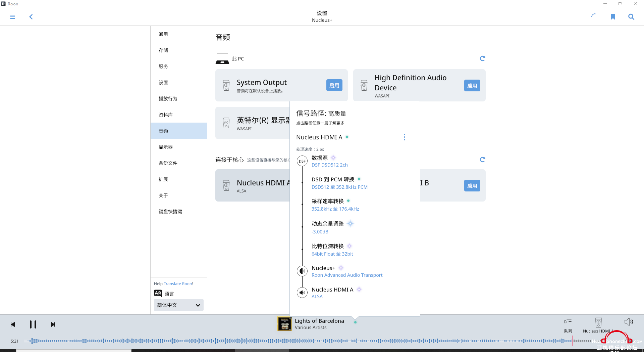Skip to previous track
Image resolution: width=644 pixels, height=352 pixels.
click(x=13, y=324)
